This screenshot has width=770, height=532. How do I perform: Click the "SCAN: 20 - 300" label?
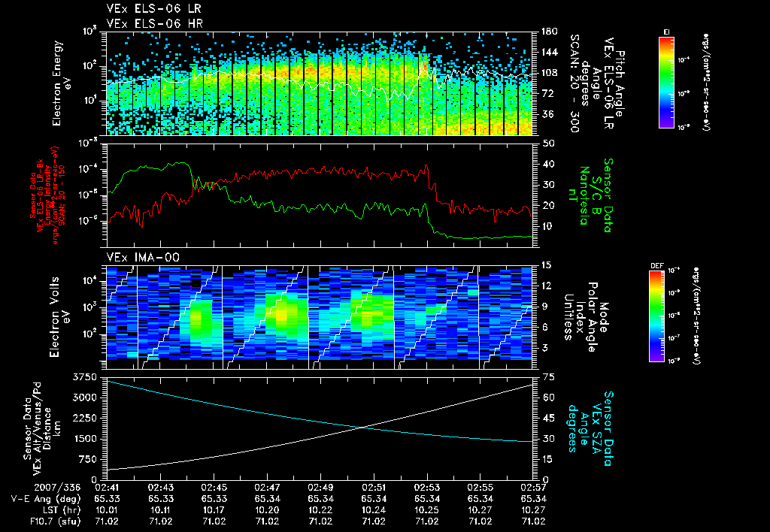(x=574, y=83)
